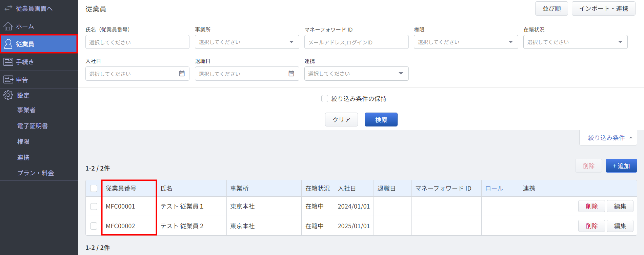
Task: Click the 手続き document icon
Action: pyautogui.click(x=8, y=62)
